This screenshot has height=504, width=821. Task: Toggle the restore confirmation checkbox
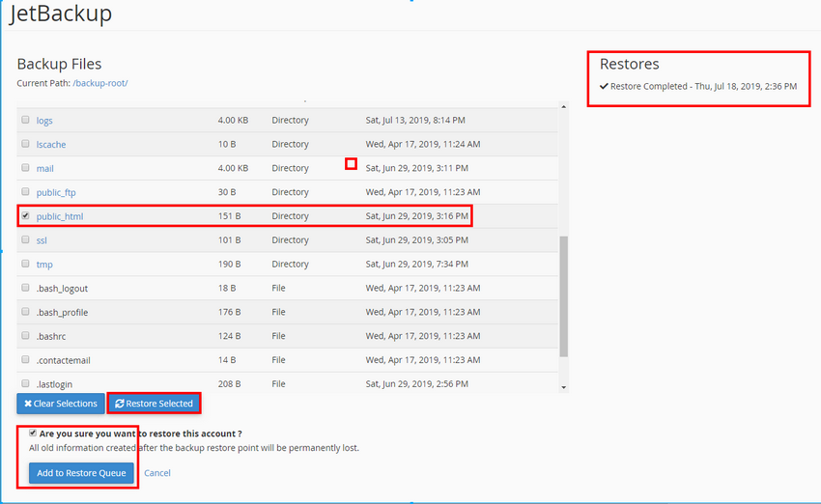pyautogui.click(x=34, y=434)
